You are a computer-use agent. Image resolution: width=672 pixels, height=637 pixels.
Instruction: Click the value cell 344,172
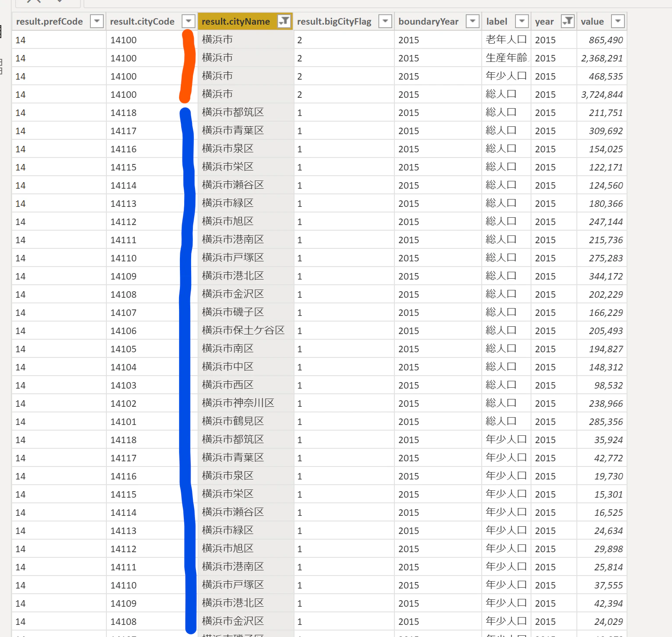pos(602,276)
